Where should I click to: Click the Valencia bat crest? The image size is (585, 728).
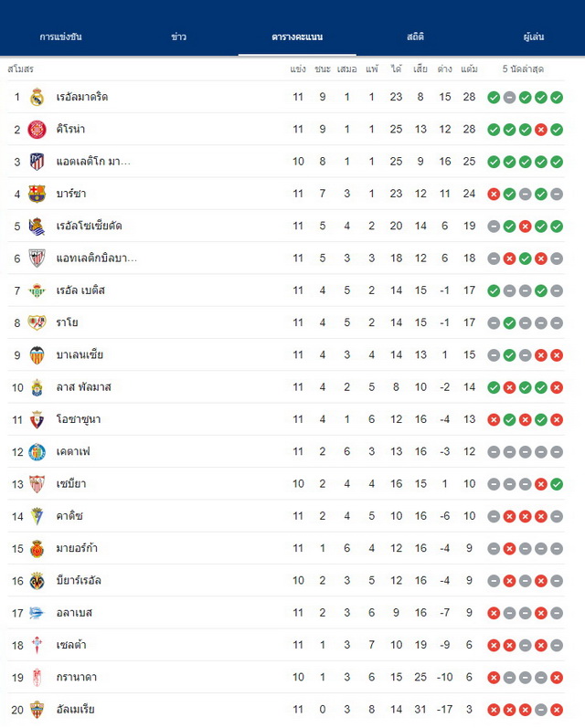[x=37, y=355]
